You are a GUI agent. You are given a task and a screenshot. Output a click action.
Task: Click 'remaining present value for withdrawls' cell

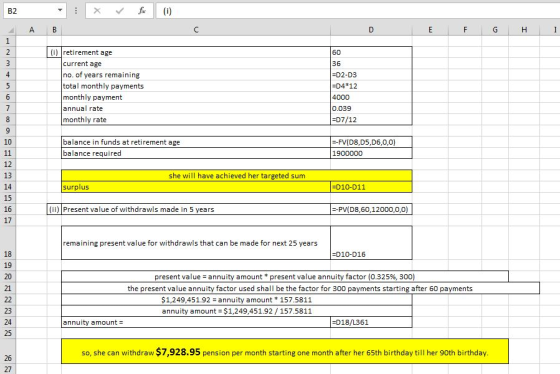[196, 243]
